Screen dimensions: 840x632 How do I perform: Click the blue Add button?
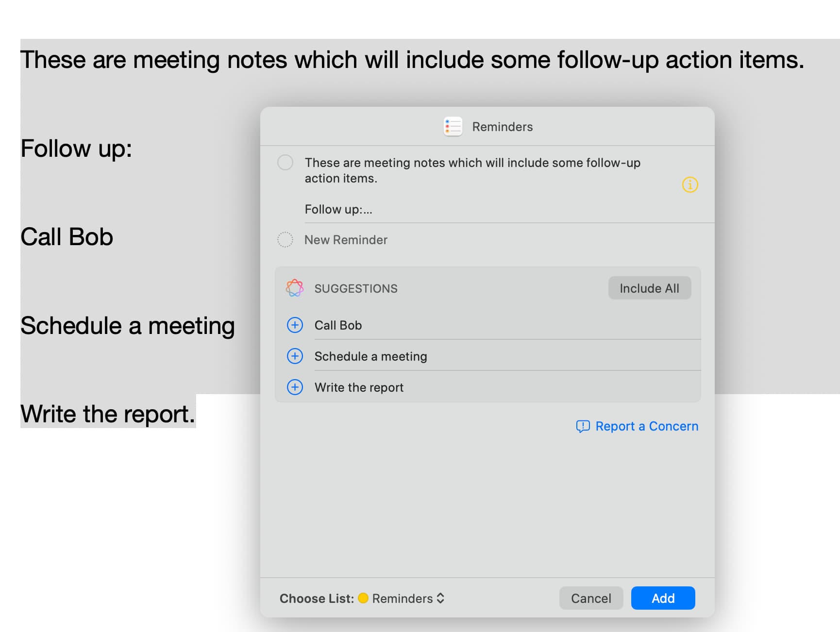click(x=663, y=599)
